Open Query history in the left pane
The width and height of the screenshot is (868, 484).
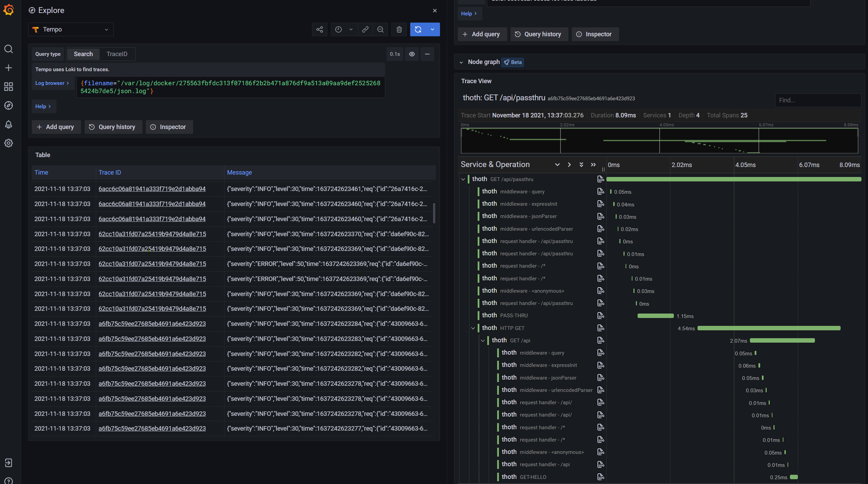pos(113,127)
